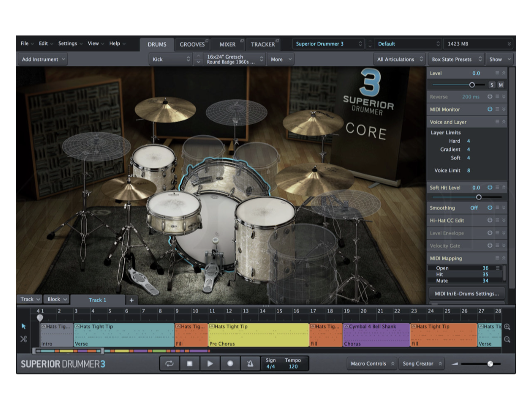Viewport: 532px width, 413px height.
Task: Select the arrow pointer tool in song track
Action: tap(24, 326)
